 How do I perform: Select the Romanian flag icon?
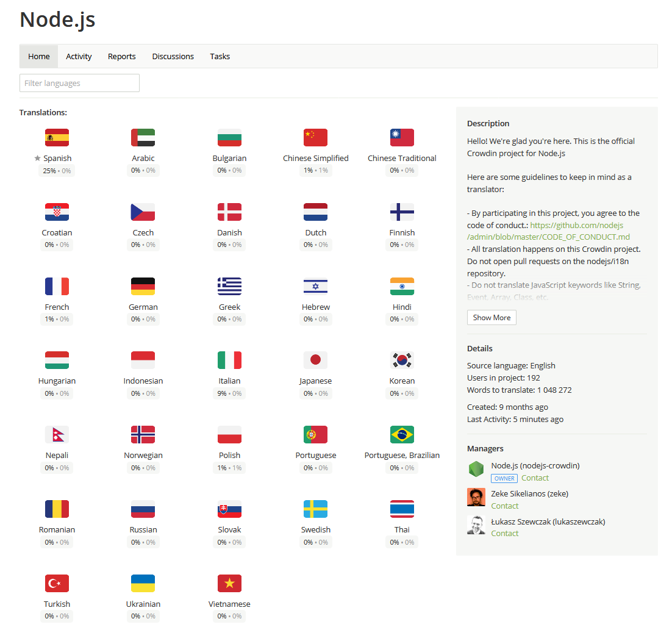[x=57, y=509]
